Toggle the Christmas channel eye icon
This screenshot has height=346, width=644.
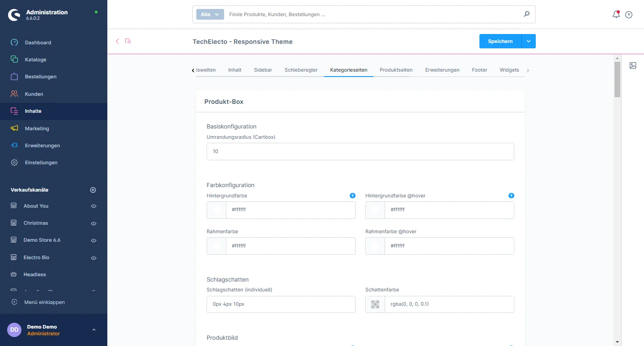tap(93, 223)
